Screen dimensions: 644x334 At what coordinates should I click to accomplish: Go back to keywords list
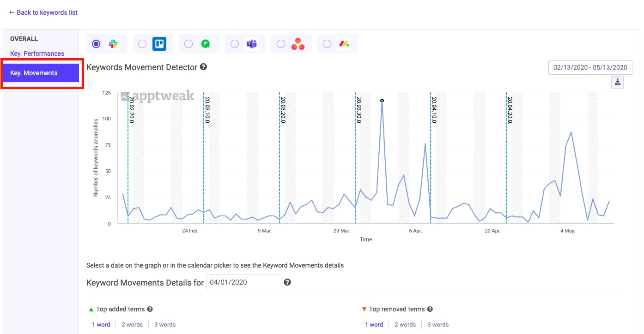pos(43,12)
